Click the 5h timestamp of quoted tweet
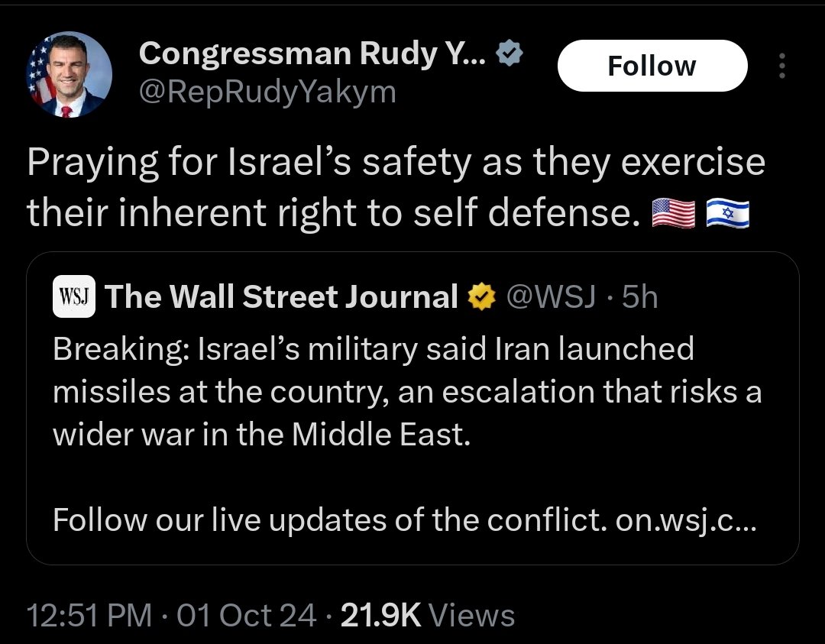The image size is (825, 644). (639, 296)
